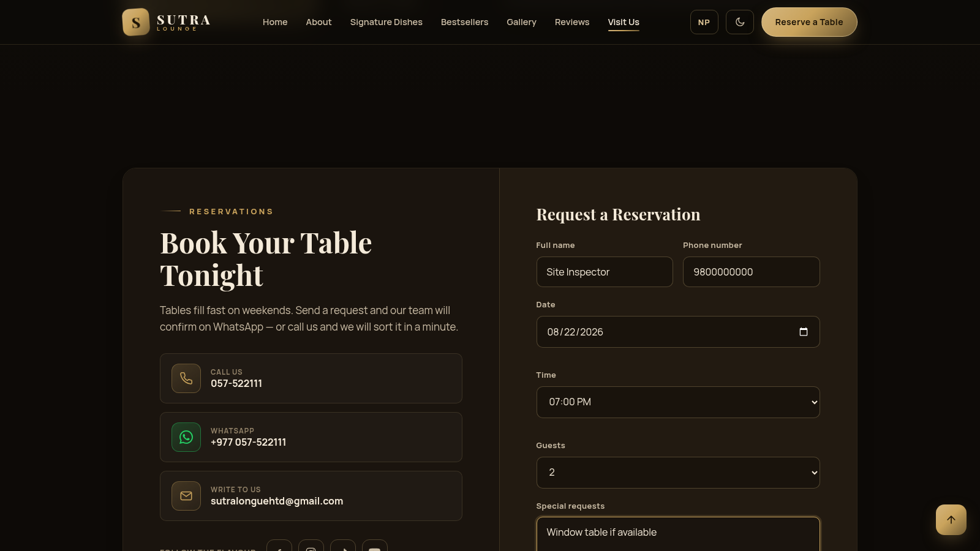Click the 'Date' field label
Viewport: 980px width, 551px height.
(546, 305)
